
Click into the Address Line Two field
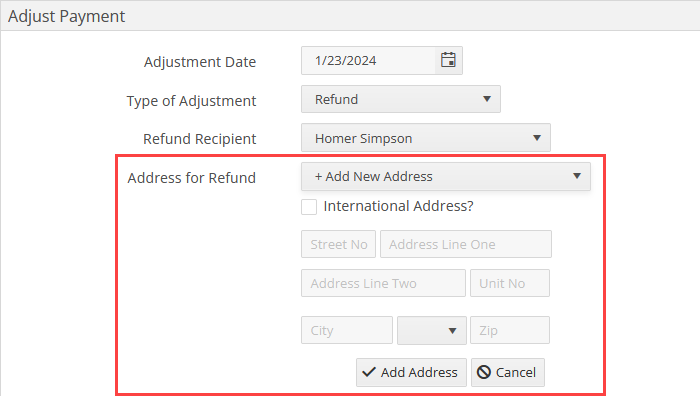383,283
